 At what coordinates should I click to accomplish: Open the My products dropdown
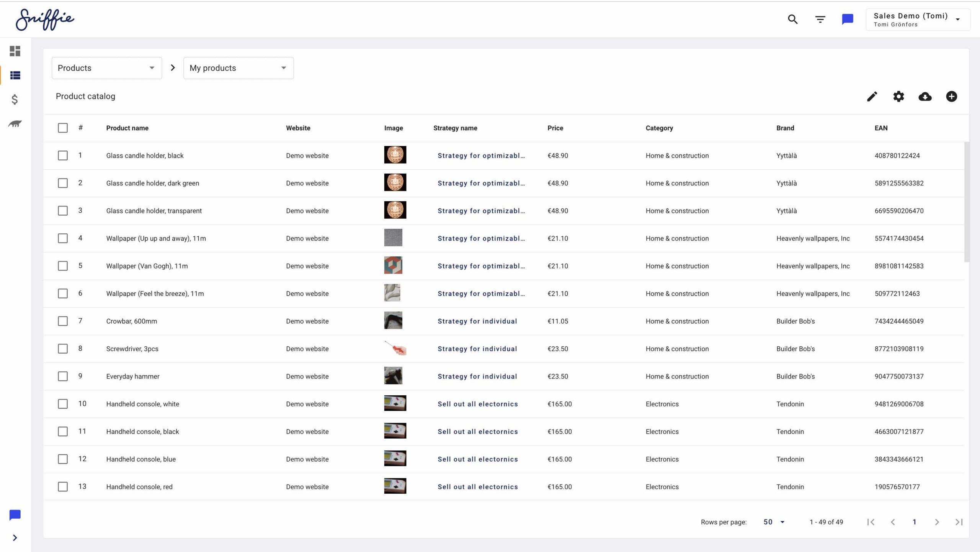coord(238,68)
